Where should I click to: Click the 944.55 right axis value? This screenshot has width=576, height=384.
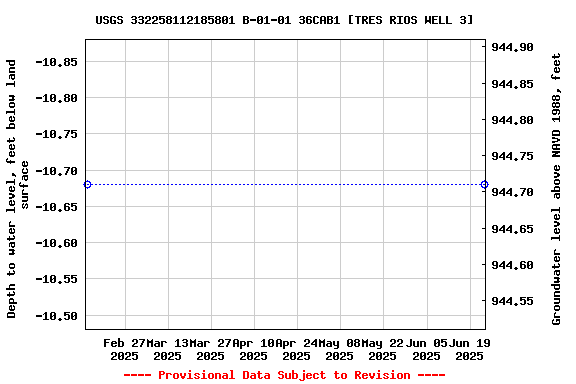[512, 301]
